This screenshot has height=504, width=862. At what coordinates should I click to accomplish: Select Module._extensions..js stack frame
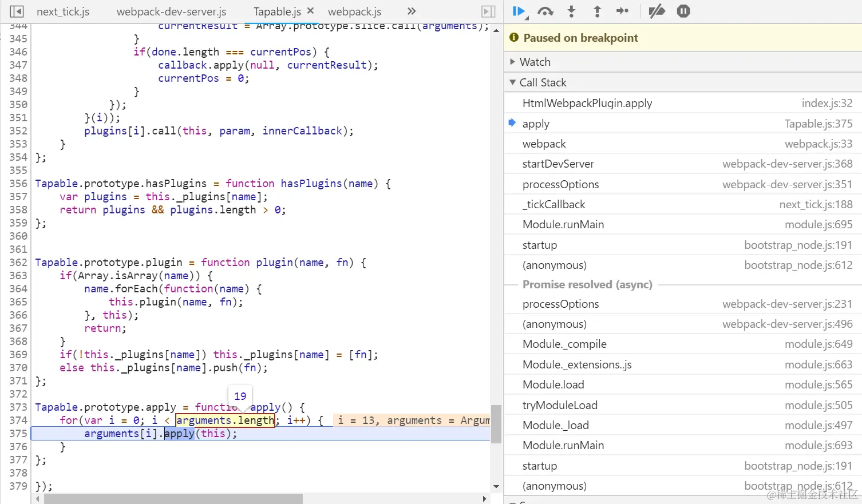click(x=683, y=364)
